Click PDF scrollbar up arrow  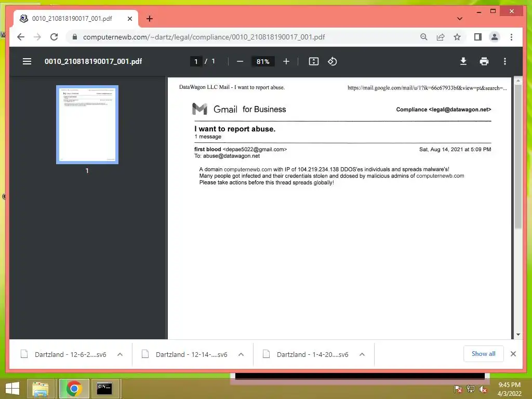tap(518, 81)
